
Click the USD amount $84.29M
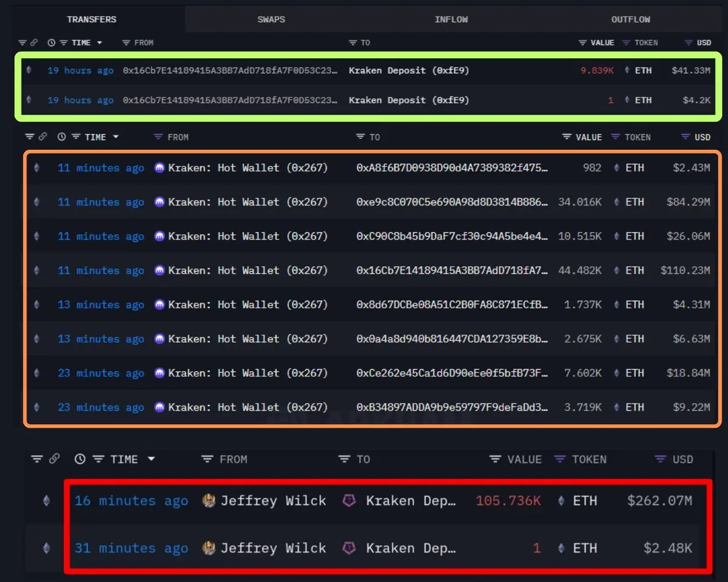[x=688, y=202]
